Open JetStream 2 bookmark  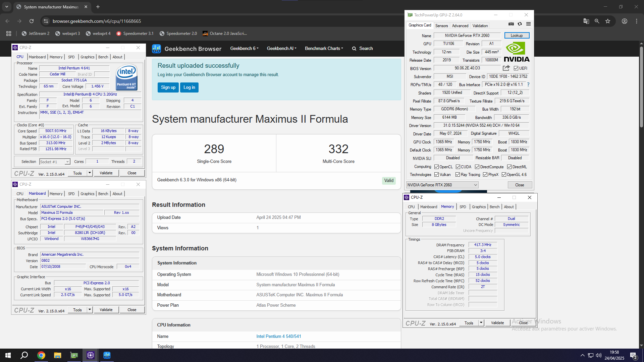(x=36, y=34)
